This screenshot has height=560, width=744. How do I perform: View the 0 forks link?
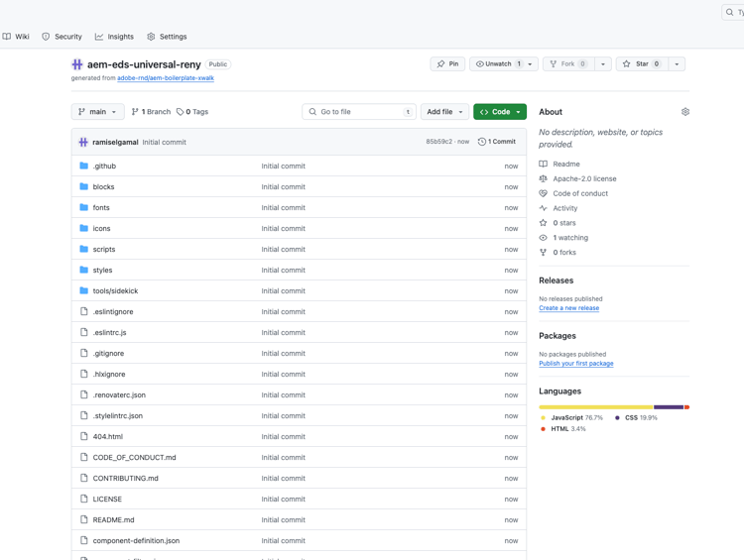564,253
